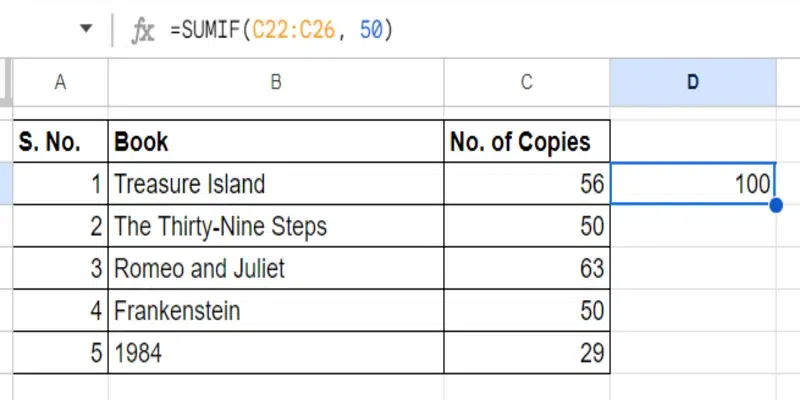800x400 pixels.
Task: Select the result cell showing 100
Action: [x=693, y=184]
